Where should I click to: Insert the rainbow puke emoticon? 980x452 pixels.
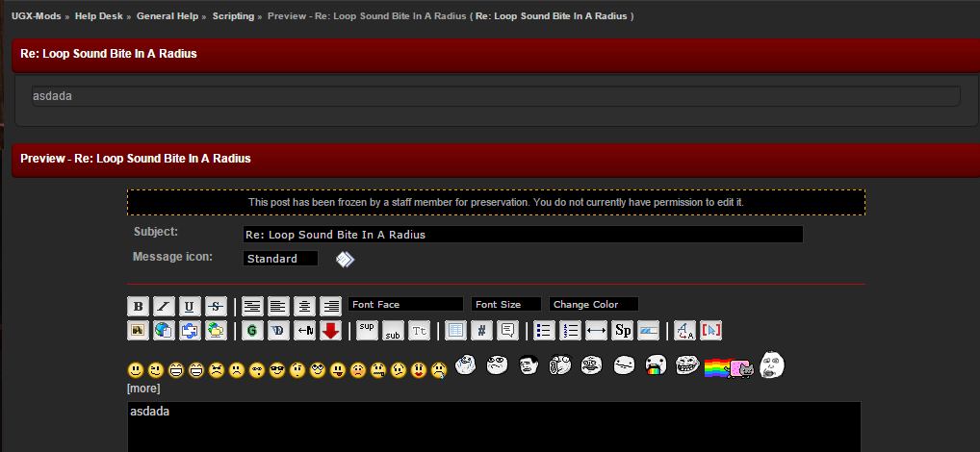(x=656, y=365)
